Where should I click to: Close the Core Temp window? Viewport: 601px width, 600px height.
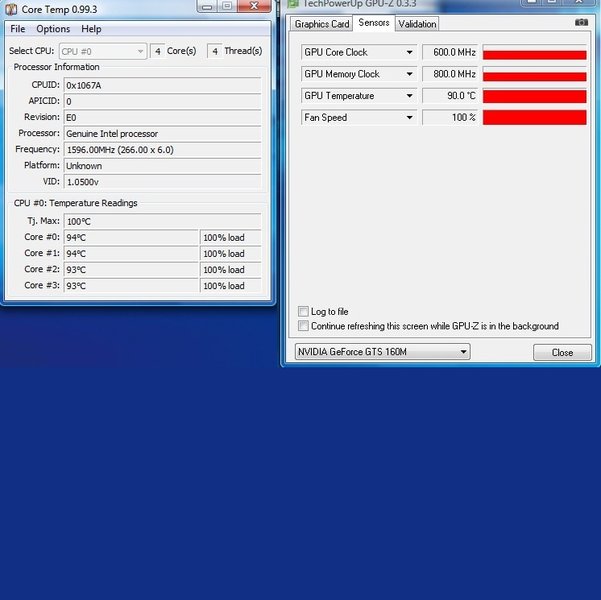click(254, 6)
